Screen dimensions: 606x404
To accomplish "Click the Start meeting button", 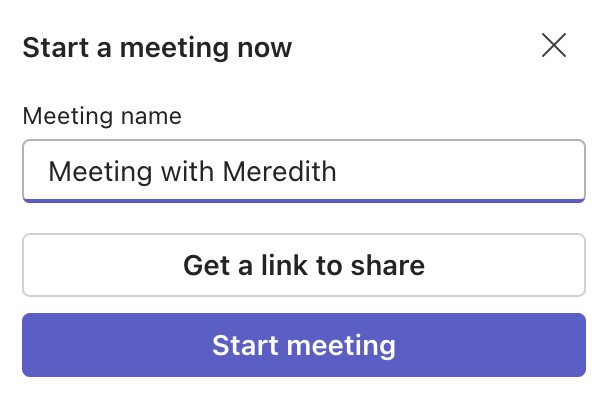I will (x=303, y=345).
